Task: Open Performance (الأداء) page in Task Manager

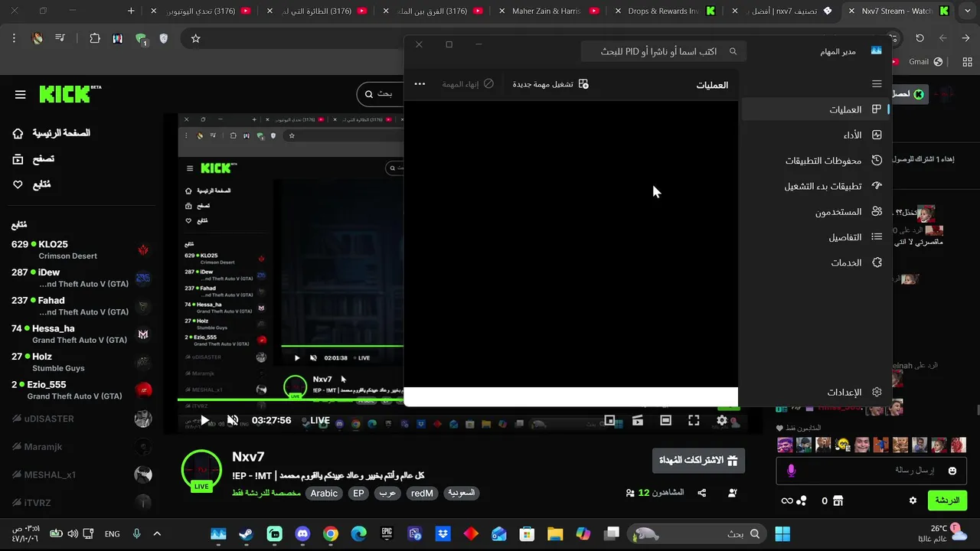Action: point(816,135)
